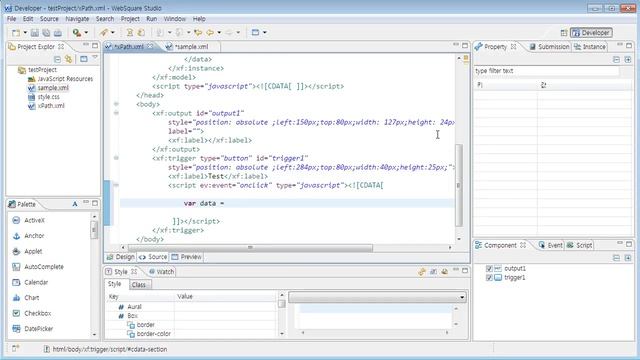Click the Run toolbar icon
Image resolution: width=640 pixels, height=360 pixels.
coord(77,33)
